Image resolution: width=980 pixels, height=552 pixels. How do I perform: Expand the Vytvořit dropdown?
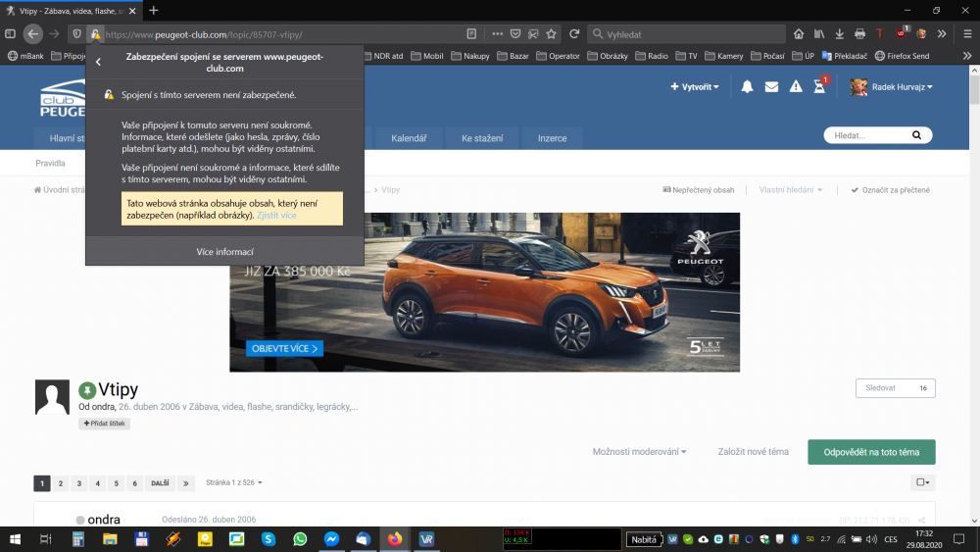(695, 87)
